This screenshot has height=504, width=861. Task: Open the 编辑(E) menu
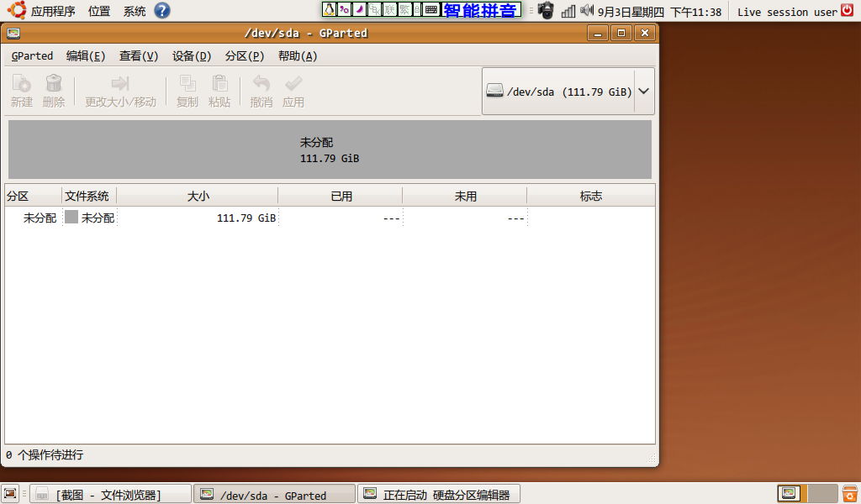pos(86,56)
